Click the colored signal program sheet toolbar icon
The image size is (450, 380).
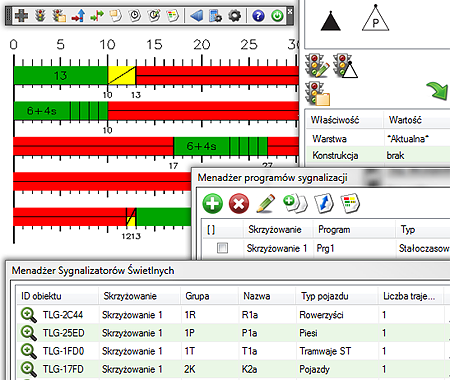point(173,15)
